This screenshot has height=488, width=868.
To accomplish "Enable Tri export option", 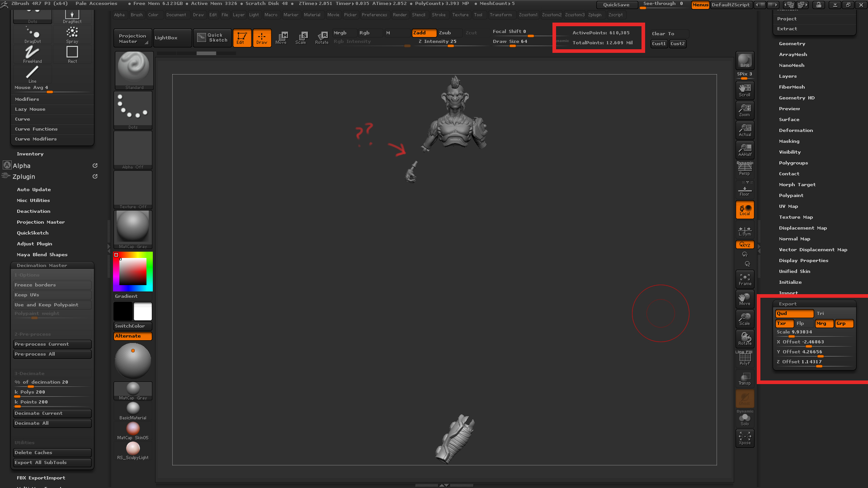I will (834, 314).
